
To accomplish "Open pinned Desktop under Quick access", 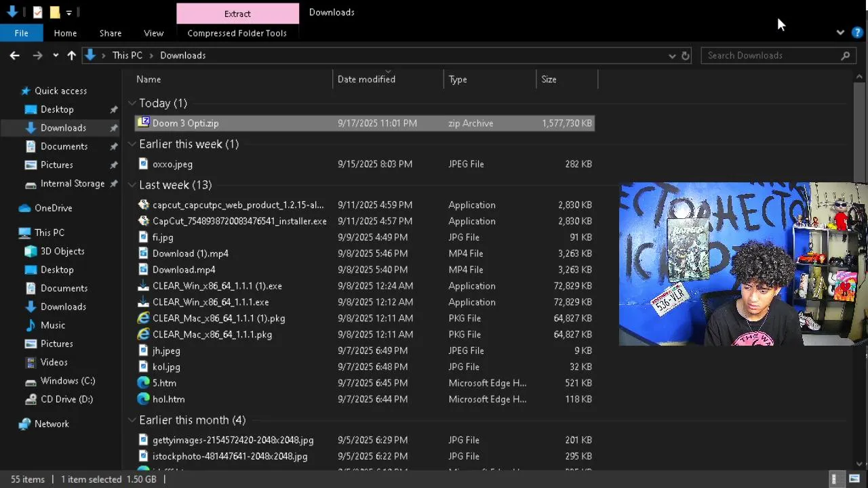I will 57,109.
